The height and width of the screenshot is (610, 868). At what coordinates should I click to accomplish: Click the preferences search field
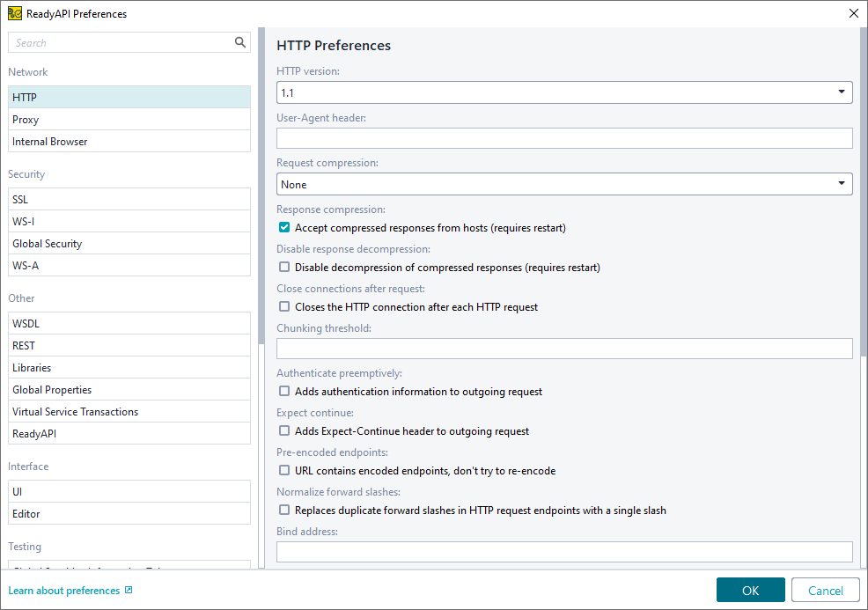[x=121, y=42]
